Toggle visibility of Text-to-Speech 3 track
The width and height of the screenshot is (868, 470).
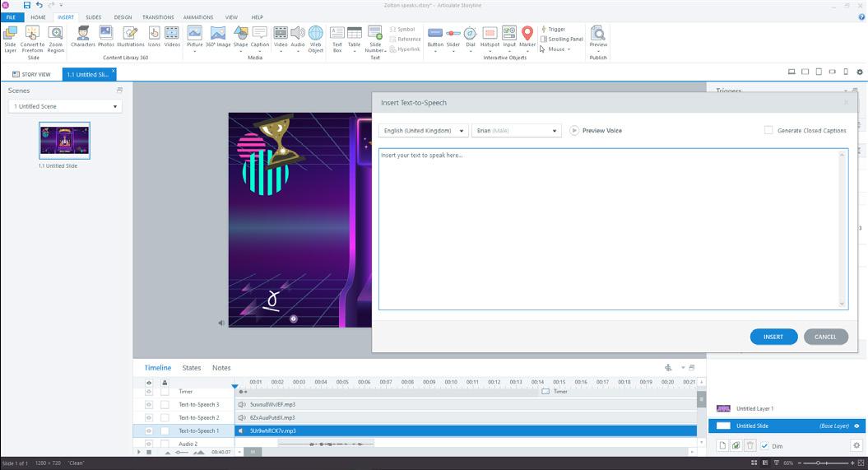(148, 405)
